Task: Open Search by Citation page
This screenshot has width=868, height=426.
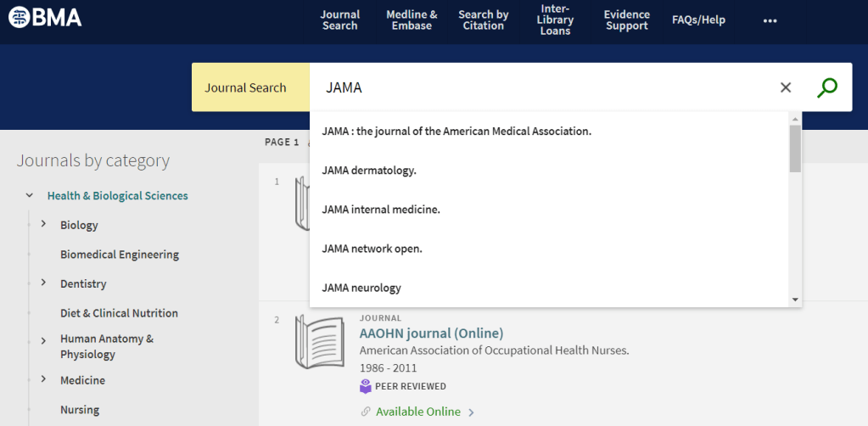Action: click(483, 20)
